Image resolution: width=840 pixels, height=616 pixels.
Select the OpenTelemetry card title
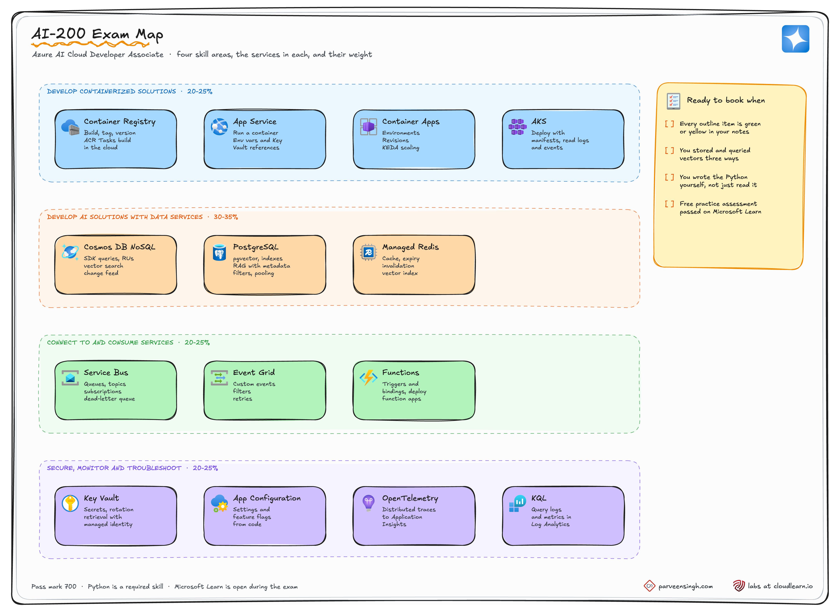(410, 498)
